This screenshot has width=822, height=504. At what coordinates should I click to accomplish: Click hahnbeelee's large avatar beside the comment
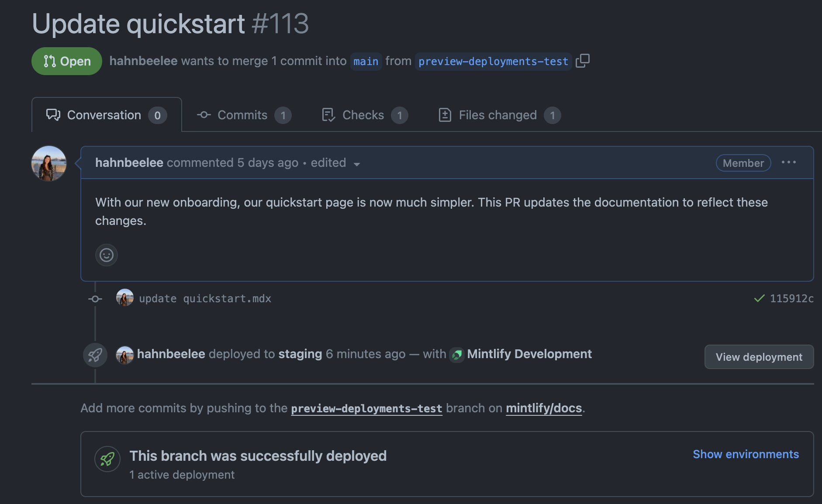[x=49, y=163]
